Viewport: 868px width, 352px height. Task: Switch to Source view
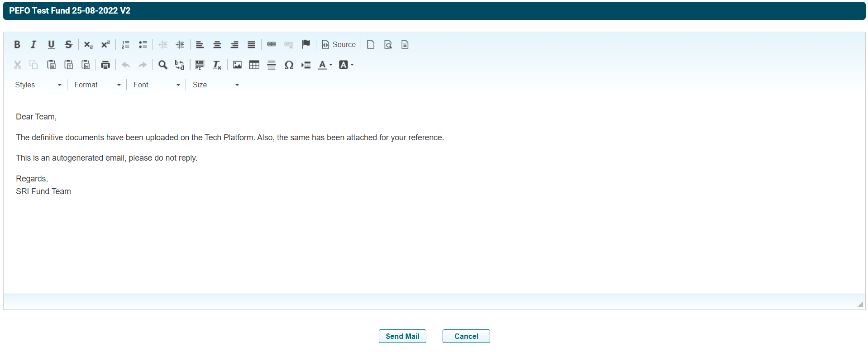pos(339,44)
